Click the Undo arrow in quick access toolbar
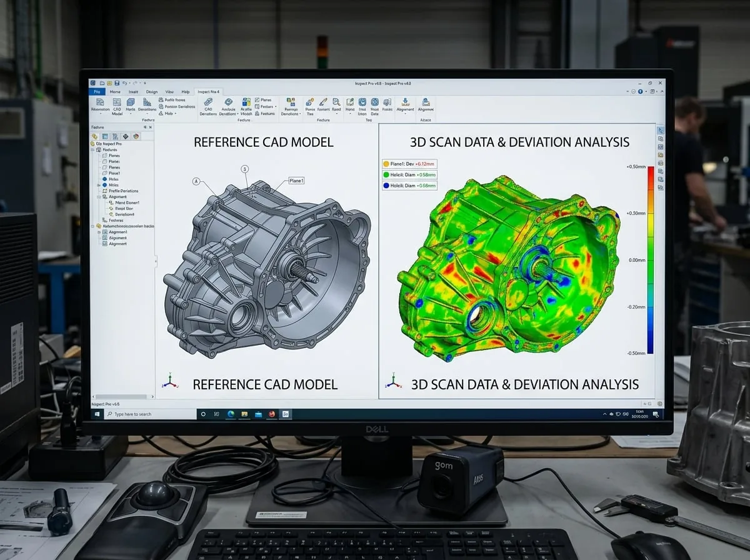The image size is (750, 560). point(124,83)
